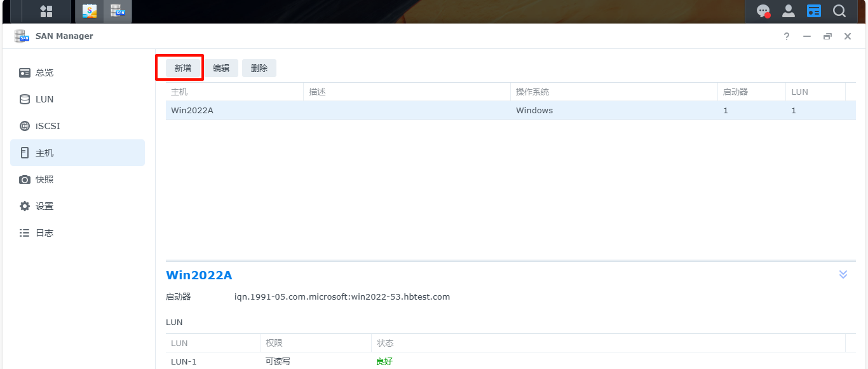
Task: Open the LUN section in sidebar
Action: pyautogui.click(x=44, y=99)
